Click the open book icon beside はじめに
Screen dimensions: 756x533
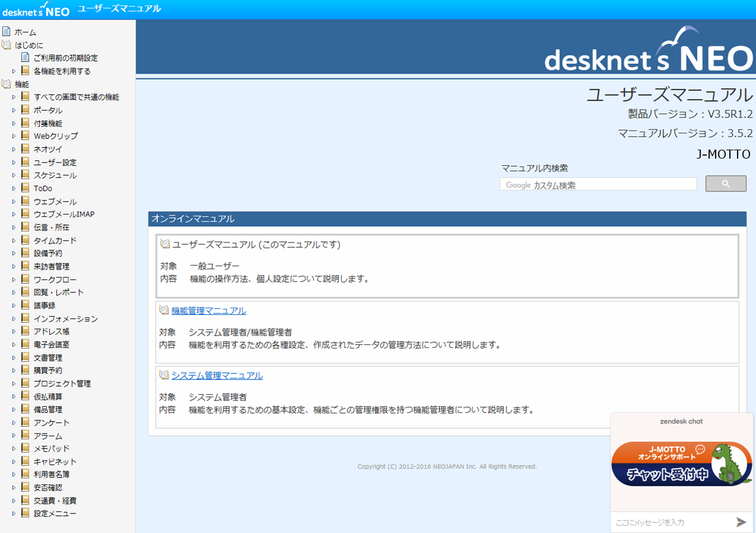tap(6, 45)
